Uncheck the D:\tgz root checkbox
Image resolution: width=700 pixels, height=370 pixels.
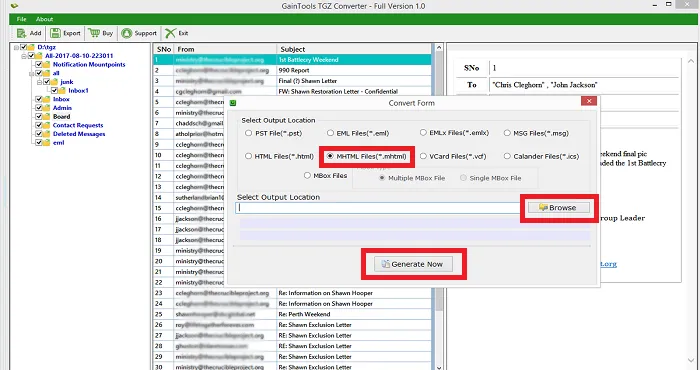[23, 47]
